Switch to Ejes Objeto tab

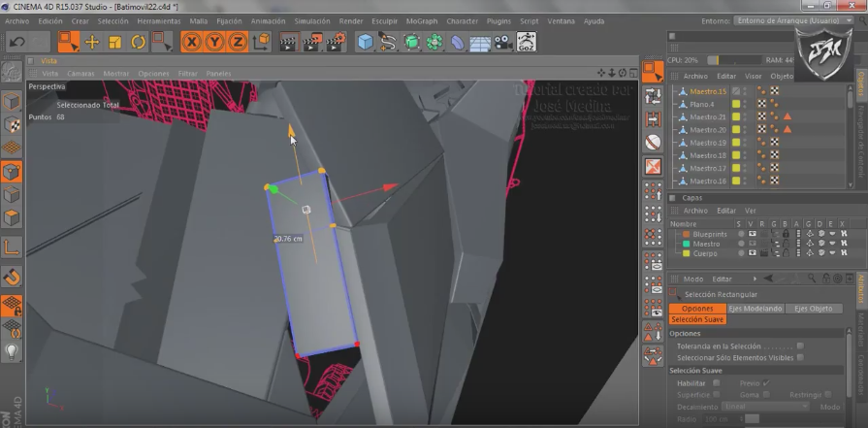click(813, 309)
